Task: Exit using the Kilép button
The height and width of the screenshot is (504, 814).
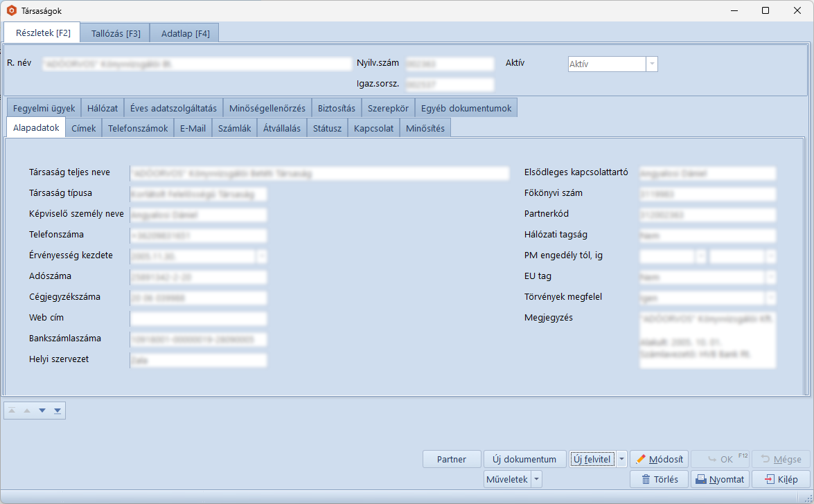Action: coord(780,479)
